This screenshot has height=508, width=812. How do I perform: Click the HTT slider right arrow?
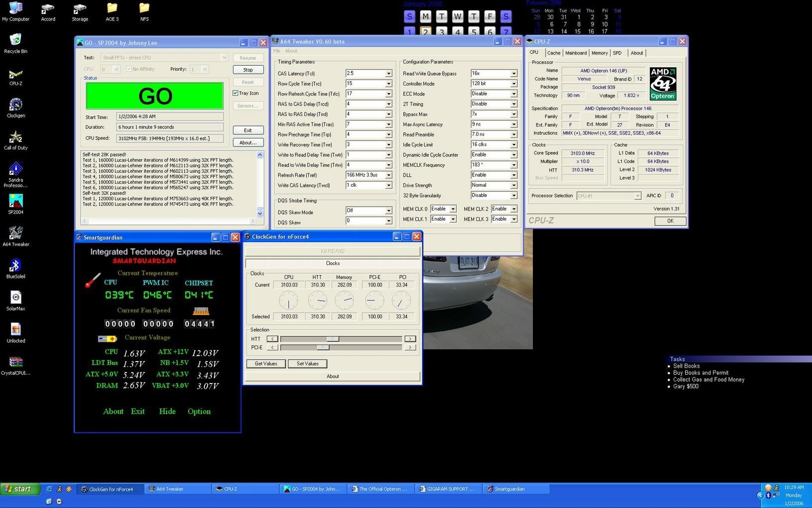[410, 339]
